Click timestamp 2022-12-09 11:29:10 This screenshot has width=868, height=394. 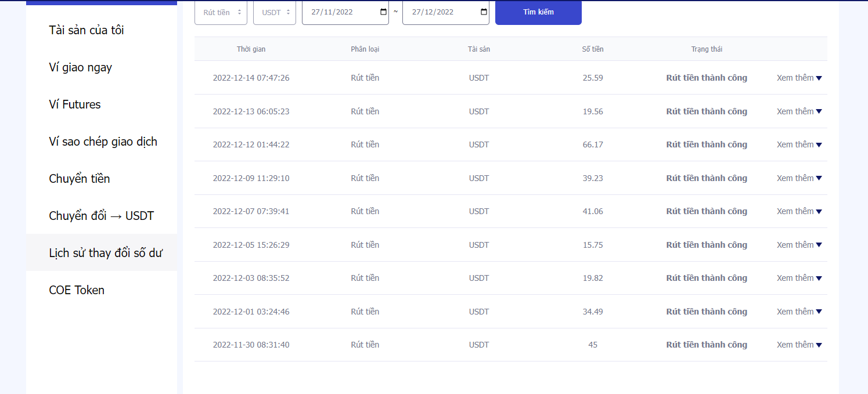tap(251, 178)
